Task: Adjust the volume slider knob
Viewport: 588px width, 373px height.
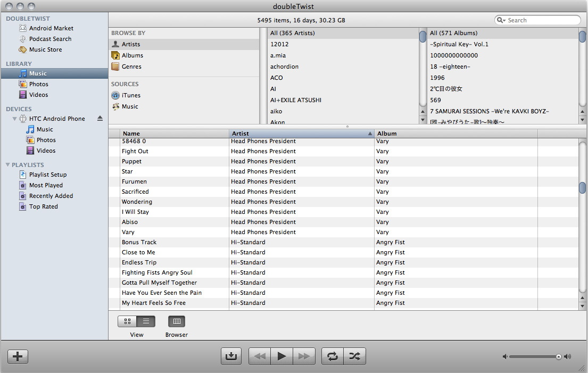Action: pyautogui.click(x=558, y=357)
